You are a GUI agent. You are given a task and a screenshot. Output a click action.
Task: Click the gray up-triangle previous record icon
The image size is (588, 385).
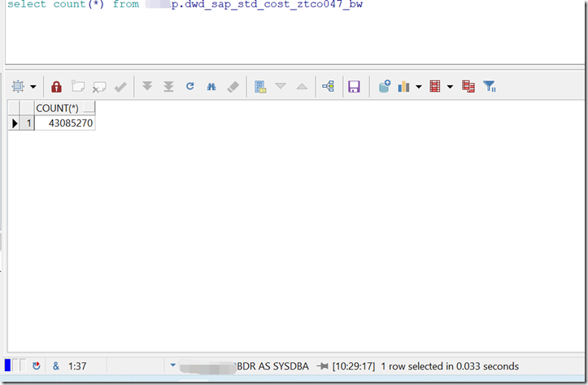[302, 87]
